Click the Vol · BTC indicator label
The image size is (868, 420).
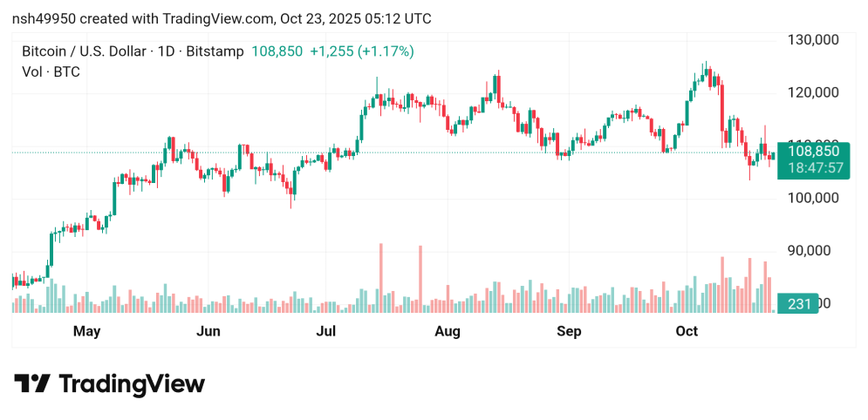[51, 71]
